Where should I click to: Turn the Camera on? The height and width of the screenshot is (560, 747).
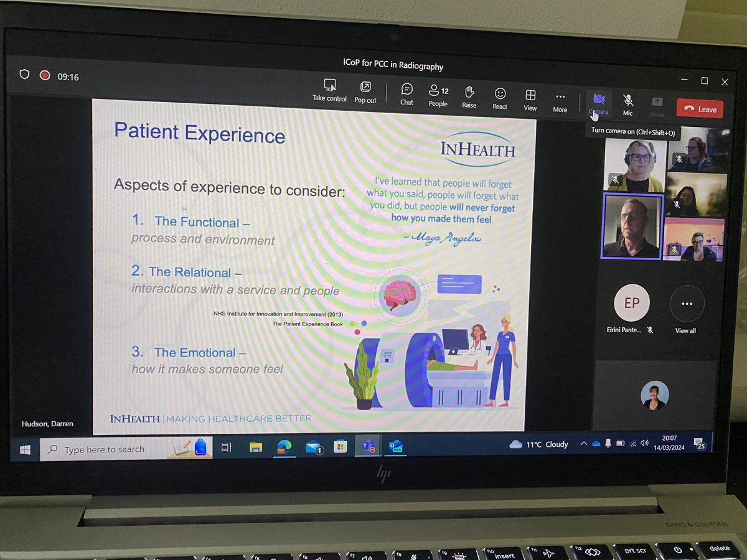(x=598, y=104)
